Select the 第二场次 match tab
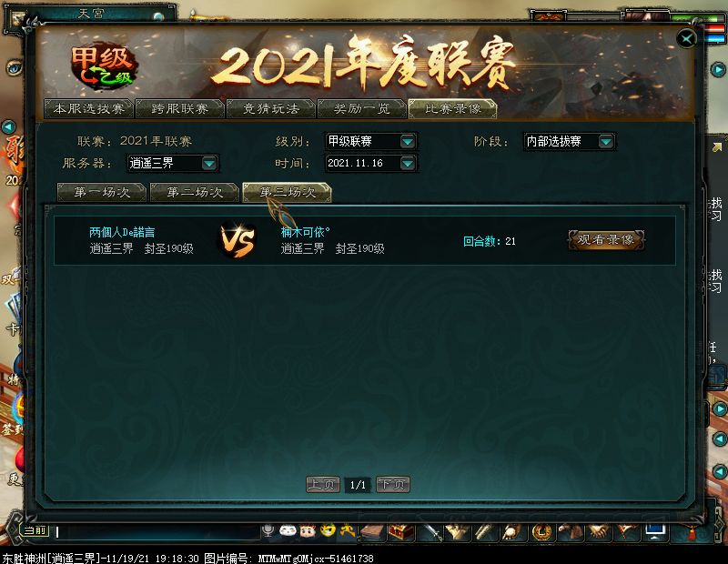Viewport: 728px width, 564px height. point(195,192)
